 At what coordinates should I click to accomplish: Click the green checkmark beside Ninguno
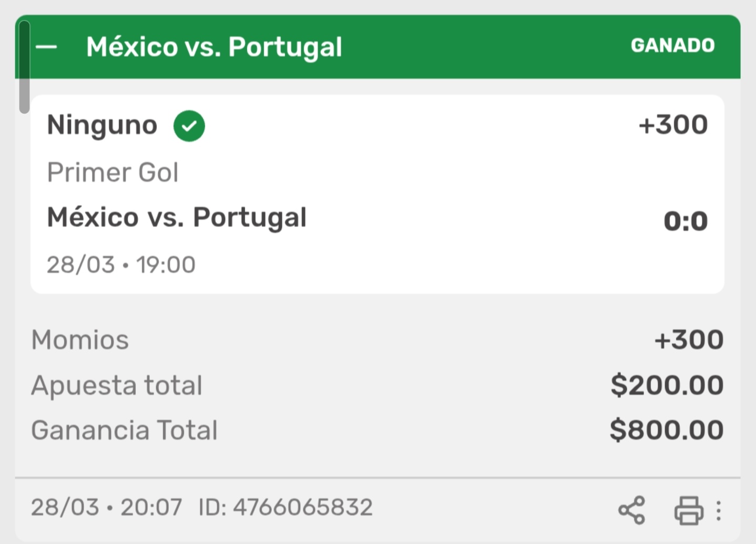[189, 126]
